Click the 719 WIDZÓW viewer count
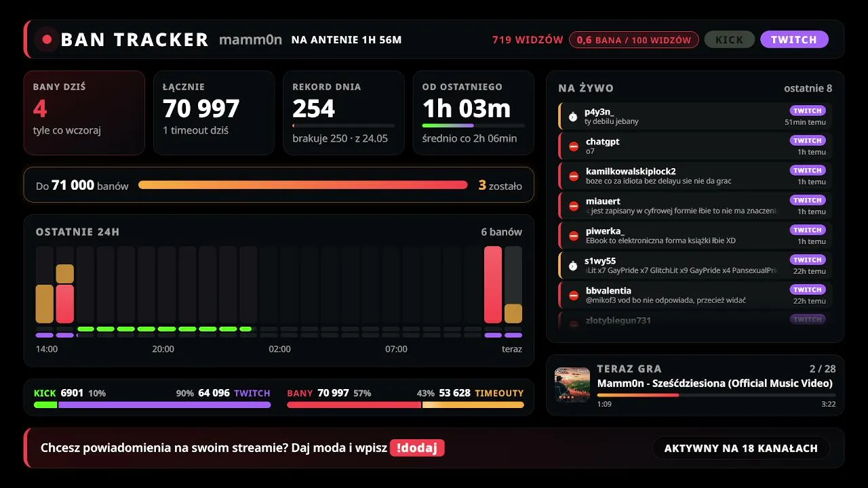Viewport: 868px width, 488px height. 528,40
